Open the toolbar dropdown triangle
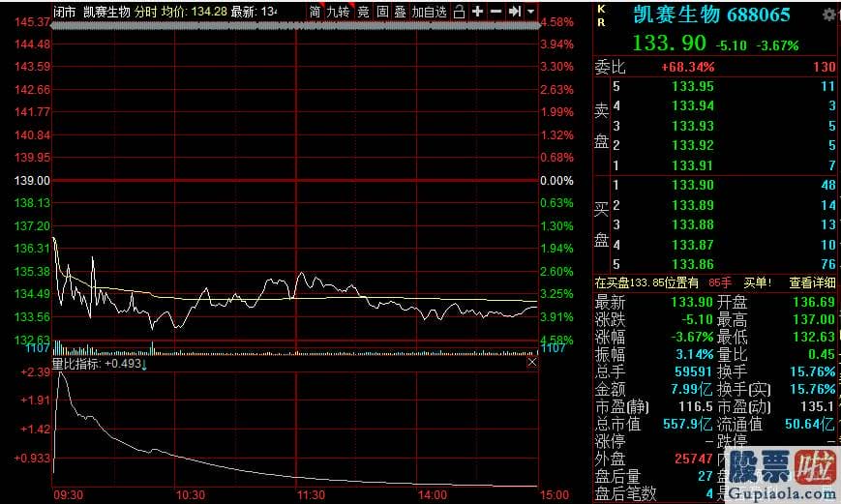The width and height of the screenshot is (841, 504). tap(530, 12)
